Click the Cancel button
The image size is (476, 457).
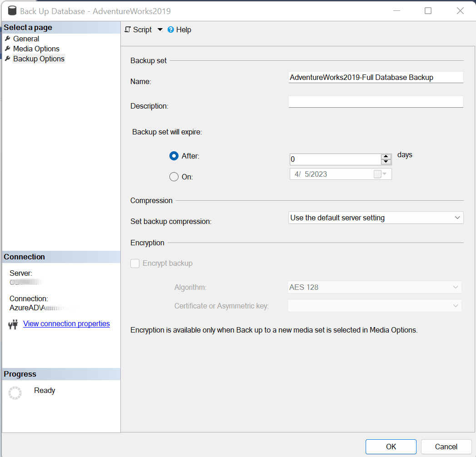coord(446,447)
